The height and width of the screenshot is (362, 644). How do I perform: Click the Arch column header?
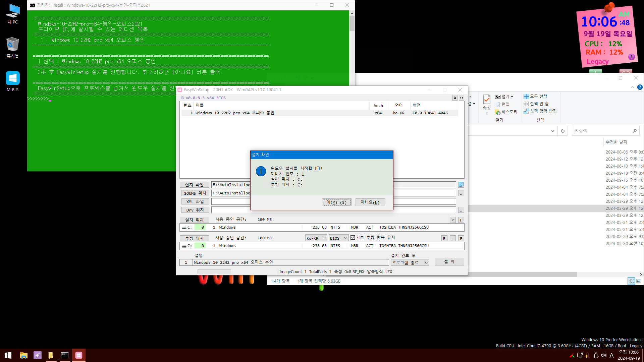coord(378,105)
